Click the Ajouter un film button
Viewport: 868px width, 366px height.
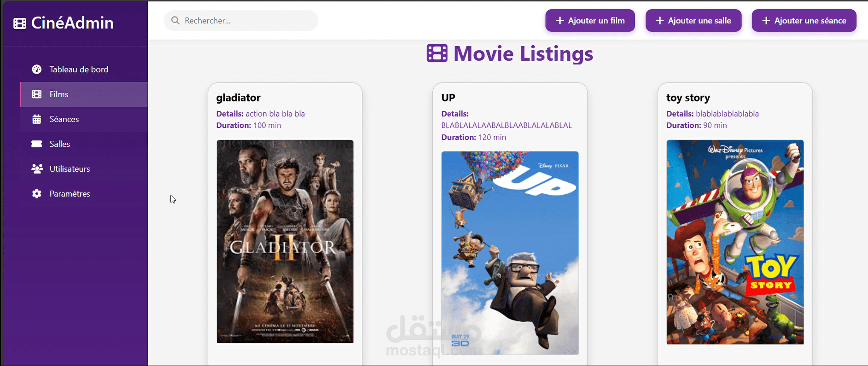[590, 21]
